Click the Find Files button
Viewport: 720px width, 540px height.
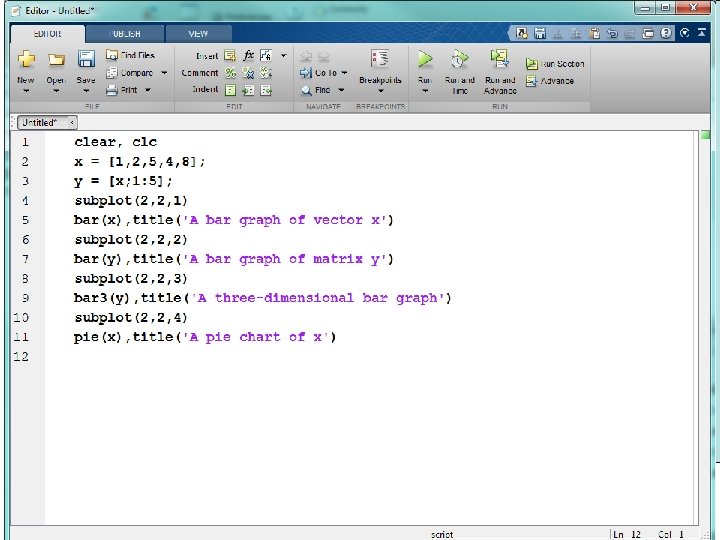coord(130,55)
